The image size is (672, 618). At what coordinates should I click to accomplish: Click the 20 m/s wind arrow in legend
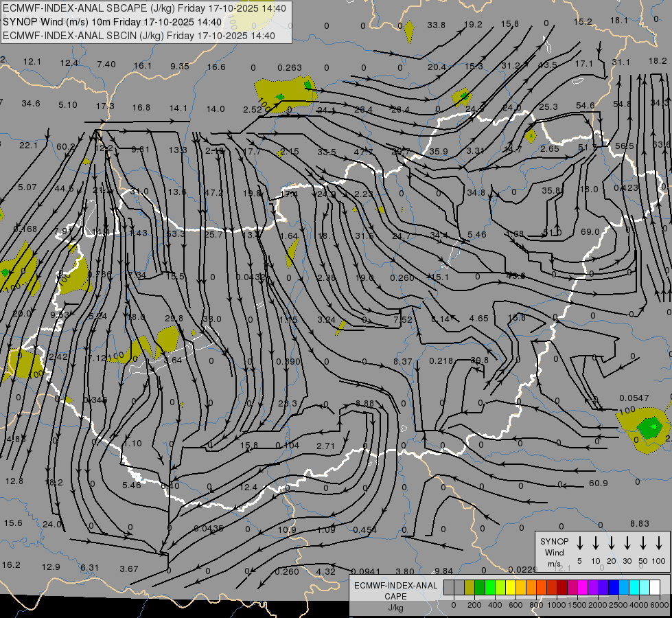[611, 543]
